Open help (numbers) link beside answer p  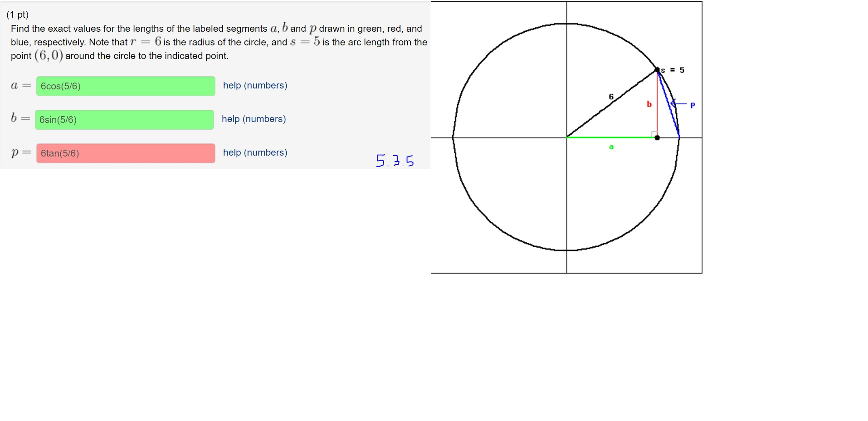point(255,152)
